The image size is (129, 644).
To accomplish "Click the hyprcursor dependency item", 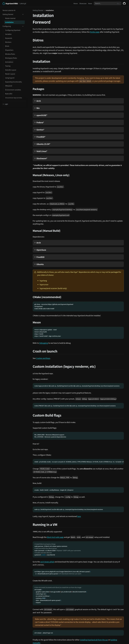I will [x=44, y=285].
